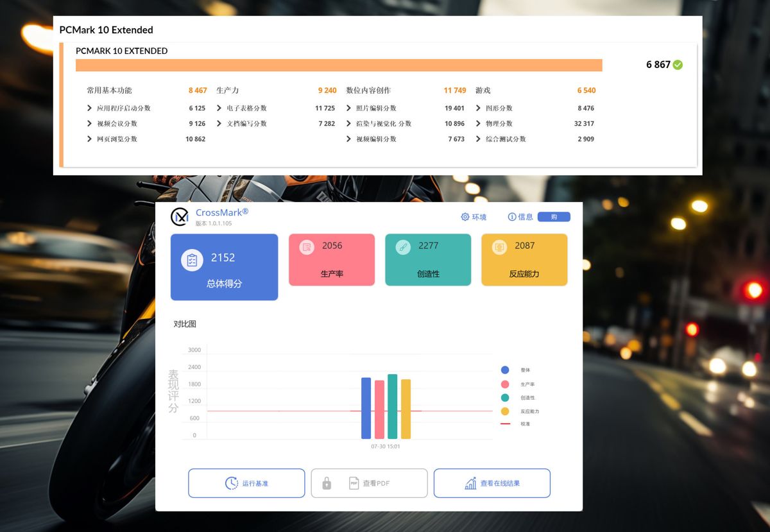This screenshot has width=770, height=532.
Task: Click the 反应能力 card icon
Action: click(x=499, y=246)
